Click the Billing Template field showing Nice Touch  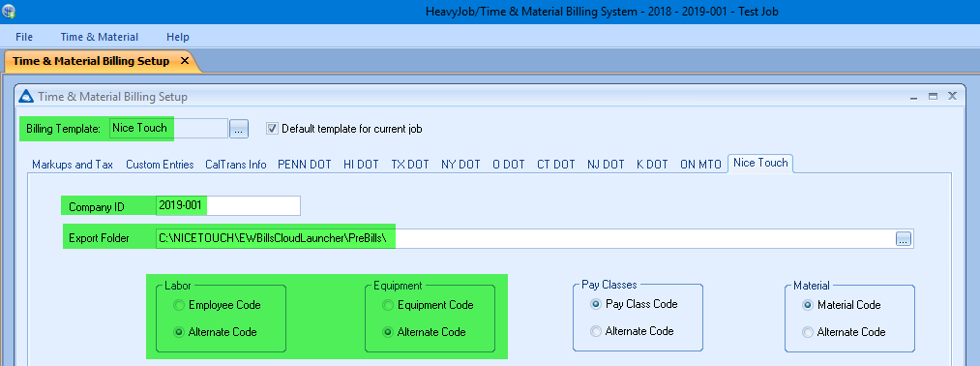click(x=168, y=128)
